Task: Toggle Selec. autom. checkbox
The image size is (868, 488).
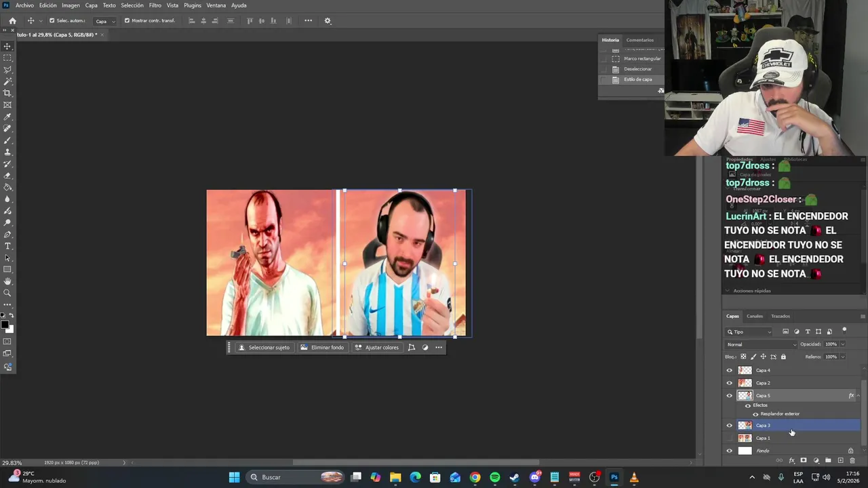Action: click(x=52, y=20)
